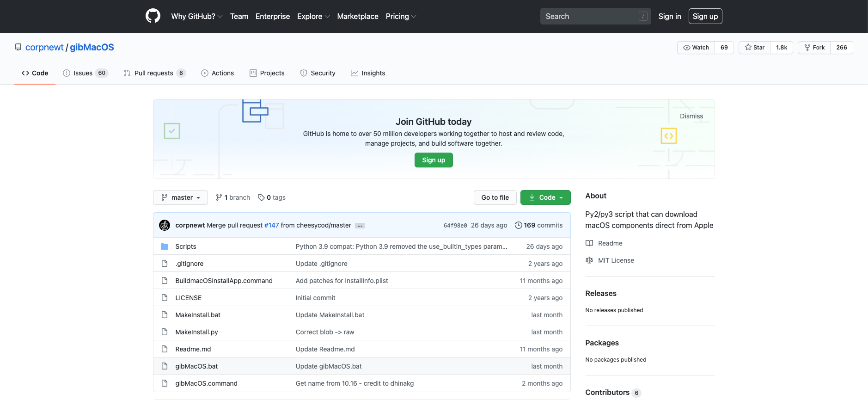This screenshot has width=868, height=400.
Task: Click the file icon beside LICENSE
Action: 165,298
